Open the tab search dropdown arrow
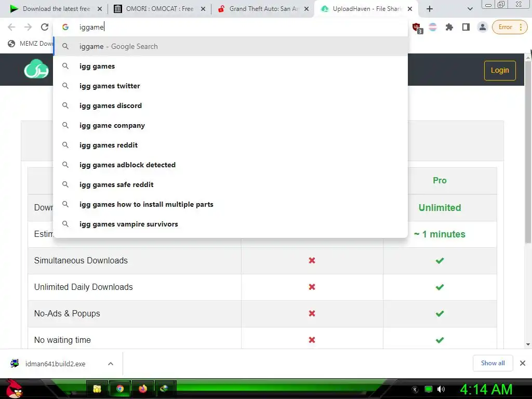The image size is (532, 399). coord(470,9)
